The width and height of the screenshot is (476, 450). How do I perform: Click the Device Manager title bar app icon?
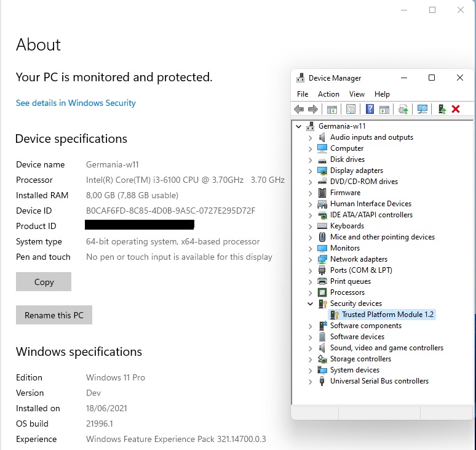coord(301,78)
